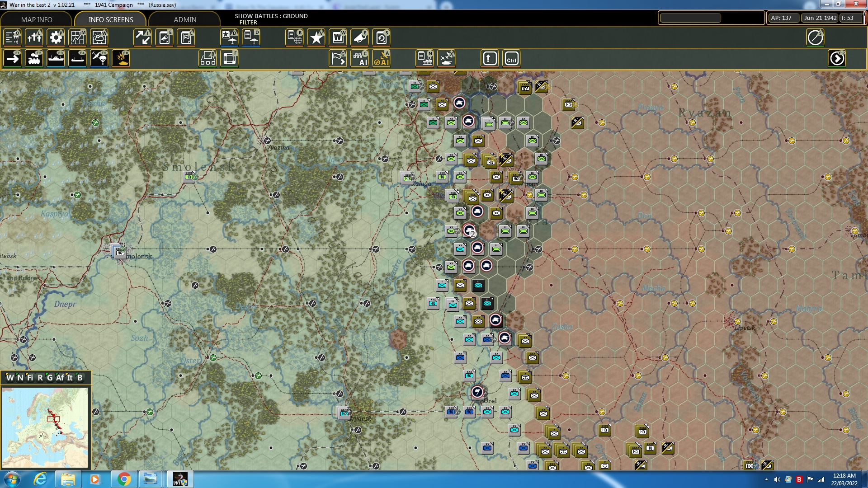Click the Jun 21 1942 date display
Screen dimensions: 868x488
[x=820, y=18]
